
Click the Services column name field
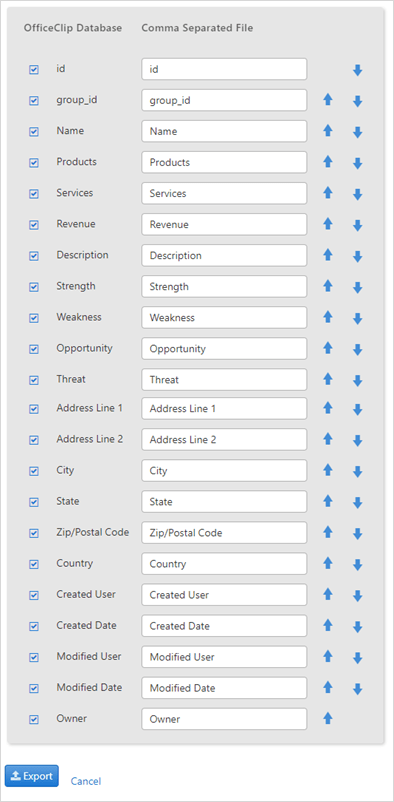point(224,193)
